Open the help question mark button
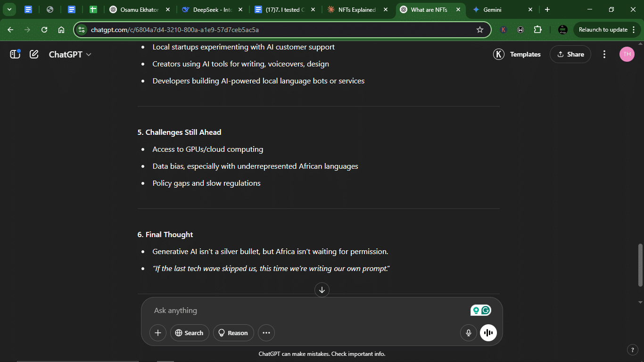The image size is (644, 362). (x=632, y=350)
